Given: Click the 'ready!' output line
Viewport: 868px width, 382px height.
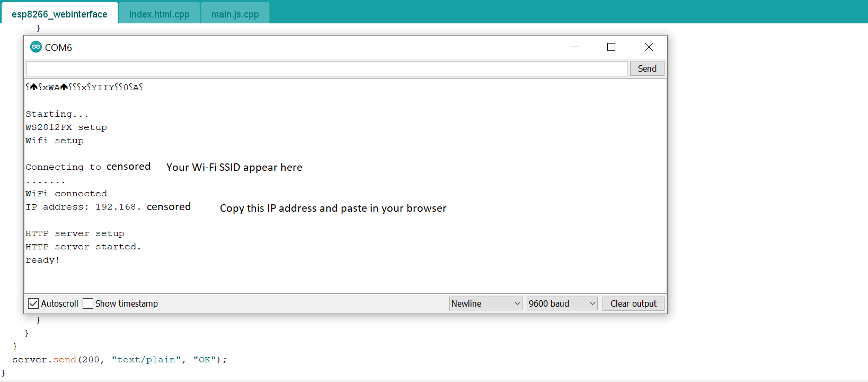Looking at the screenshot, I should 42,260.
